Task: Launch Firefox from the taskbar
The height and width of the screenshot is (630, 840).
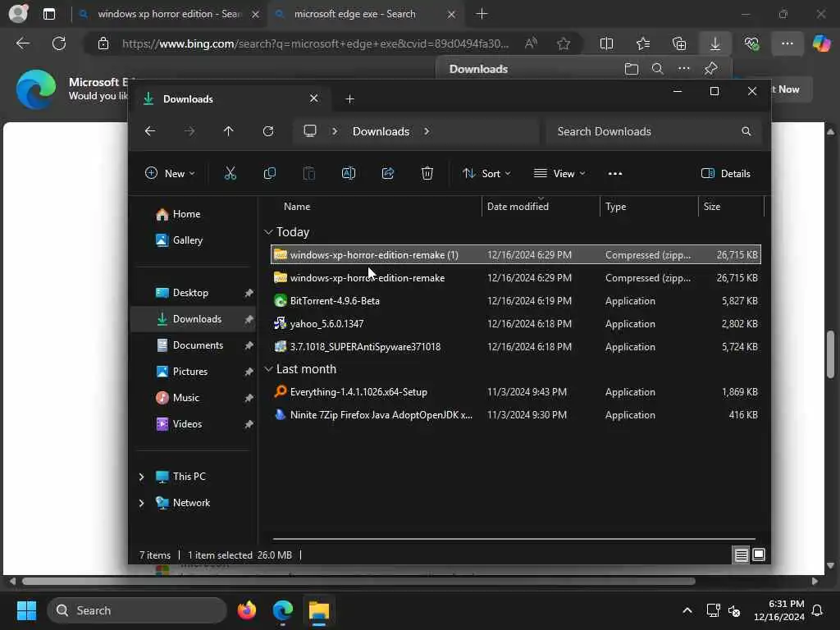Action: 246,610
